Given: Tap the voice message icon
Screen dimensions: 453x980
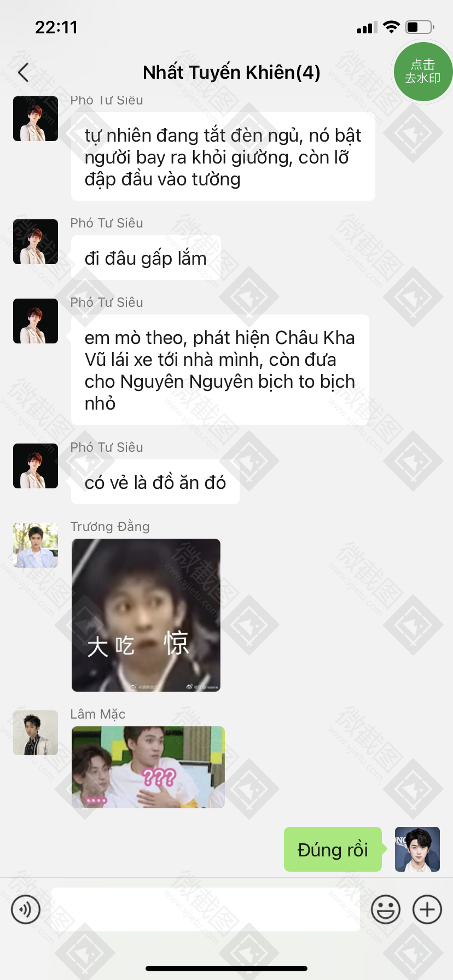Looking at the screenshot, I should tap(26, 909).
